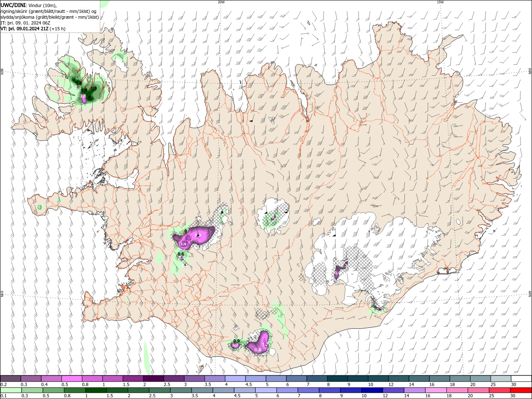Click the 20W longitude label at the top
Viewport: 532px width, 399px height.
point(221,2)
